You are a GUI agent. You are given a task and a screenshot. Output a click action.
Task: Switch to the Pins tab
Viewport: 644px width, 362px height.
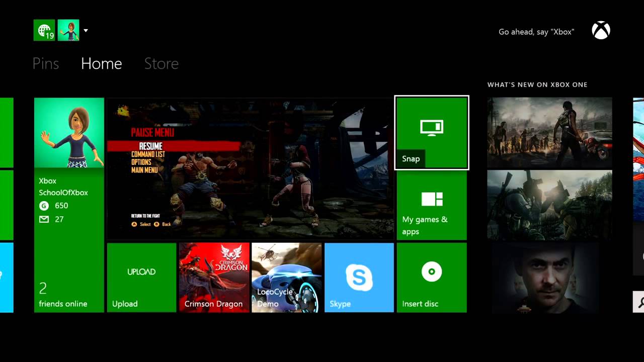click(46, 63)
